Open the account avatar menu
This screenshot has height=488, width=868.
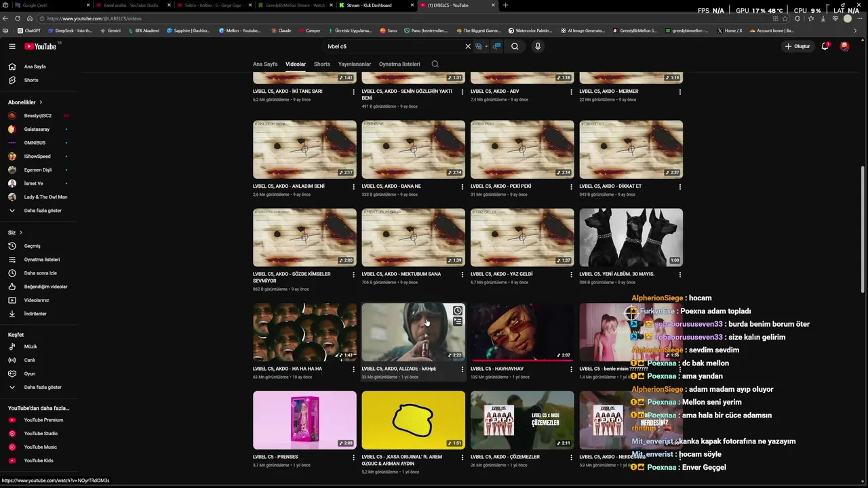point(844,46)
